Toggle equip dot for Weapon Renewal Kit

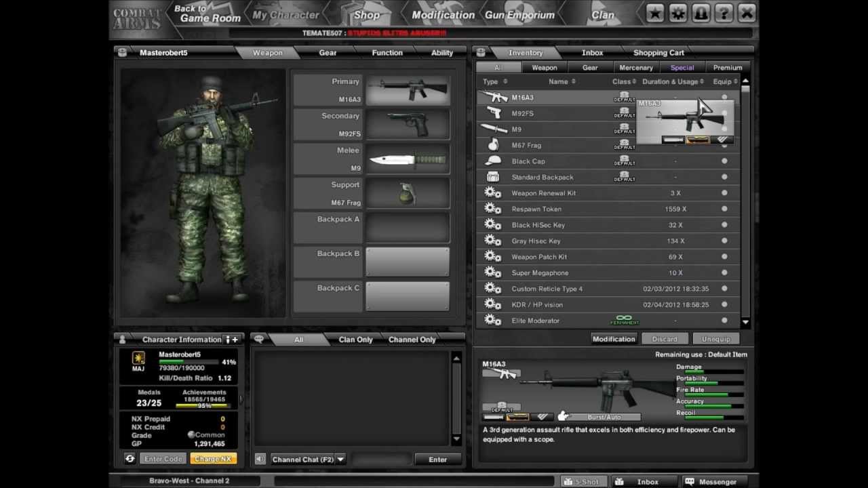724,193
